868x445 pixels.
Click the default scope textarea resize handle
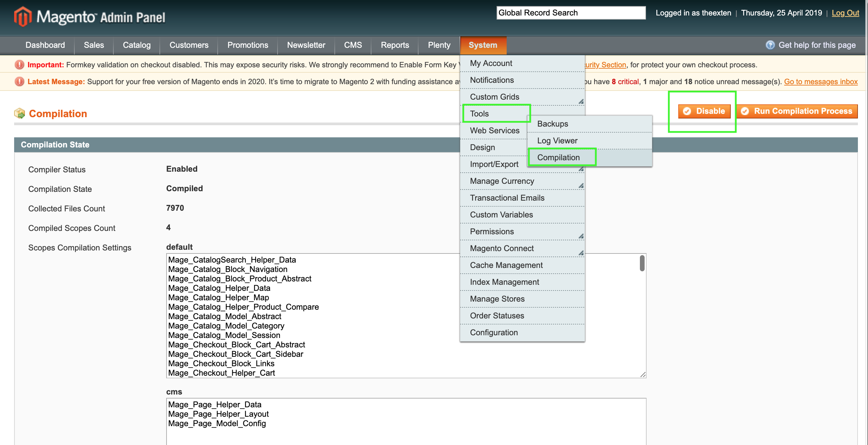(x=643, y=374)
